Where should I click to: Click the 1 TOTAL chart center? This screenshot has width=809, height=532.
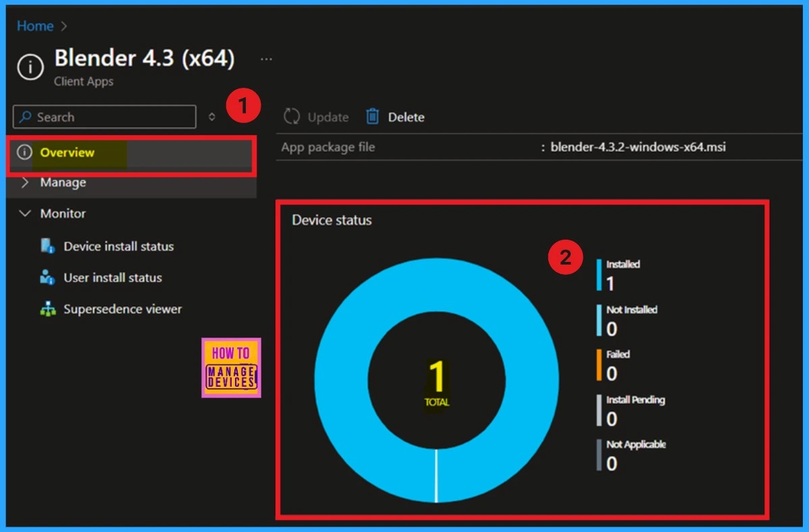pyautogui.click(x=436, y=383)
